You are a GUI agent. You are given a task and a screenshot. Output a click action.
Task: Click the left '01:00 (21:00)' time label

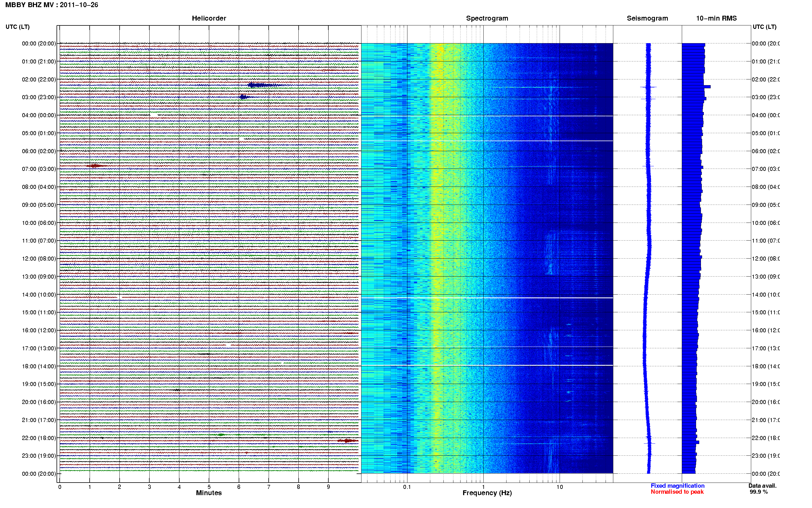[39, 61]
